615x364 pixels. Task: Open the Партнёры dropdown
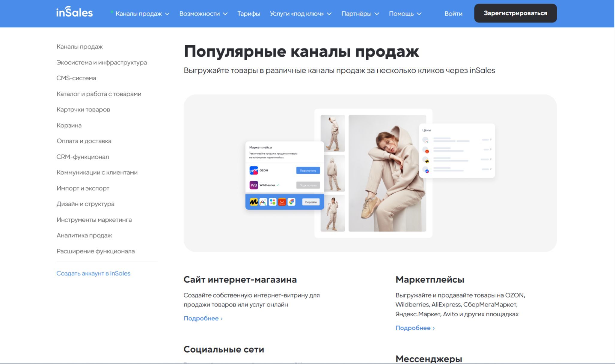click(x=360, y=14)
